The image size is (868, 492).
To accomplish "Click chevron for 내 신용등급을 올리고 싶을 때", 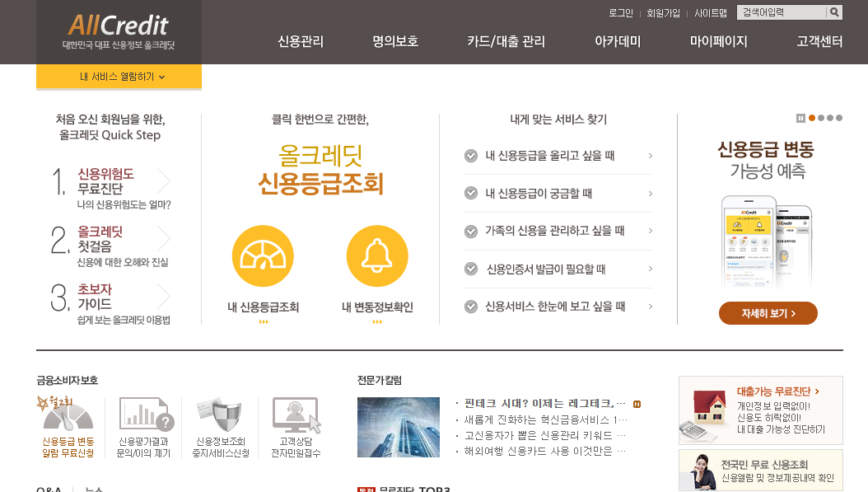I will [651, 156].
